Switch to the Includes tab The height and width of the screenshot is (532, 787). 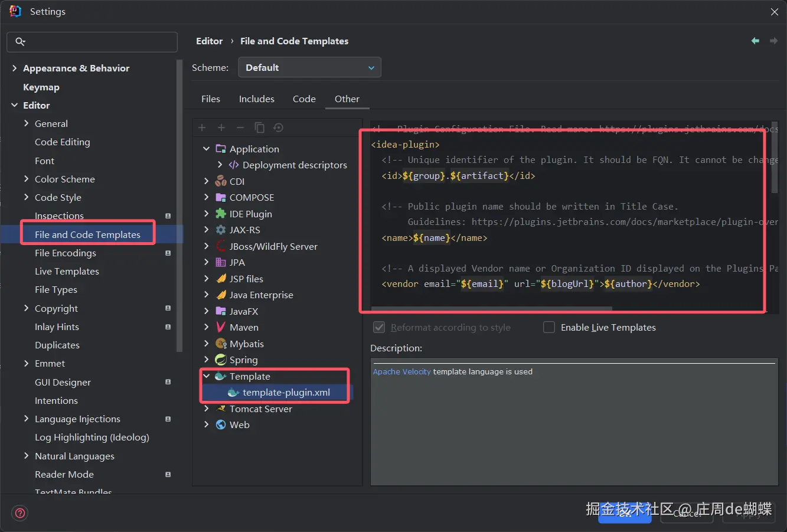click(257, 99)
